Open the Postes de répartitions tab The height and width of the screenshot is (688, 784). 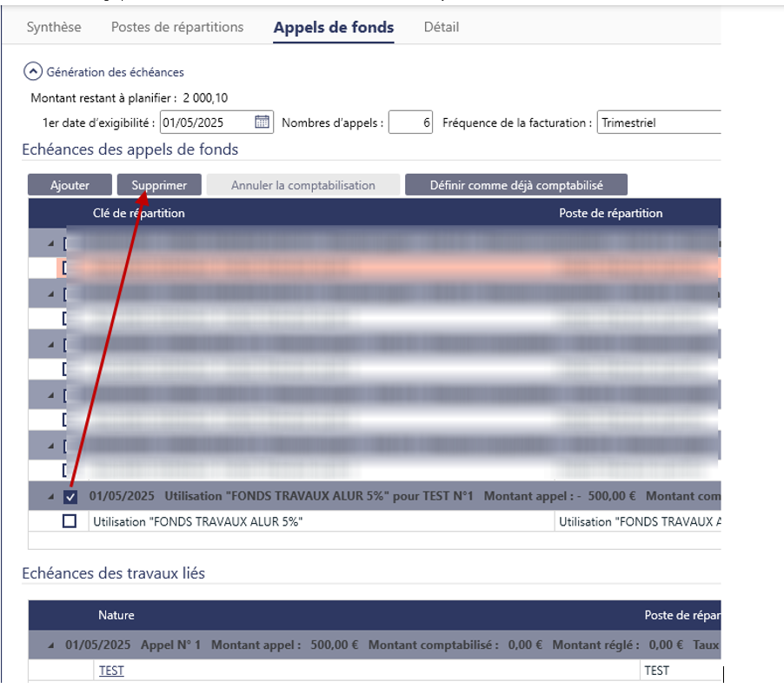coord(177,27)
